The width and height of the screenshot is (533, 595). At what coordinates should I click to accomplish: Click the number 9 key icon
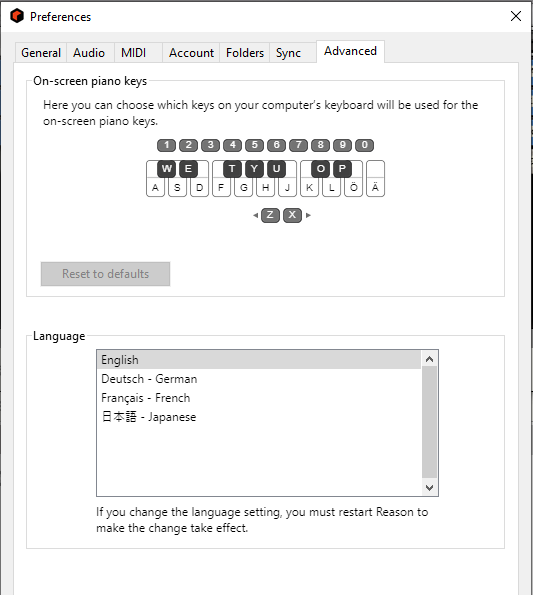[x=343, y=145]
